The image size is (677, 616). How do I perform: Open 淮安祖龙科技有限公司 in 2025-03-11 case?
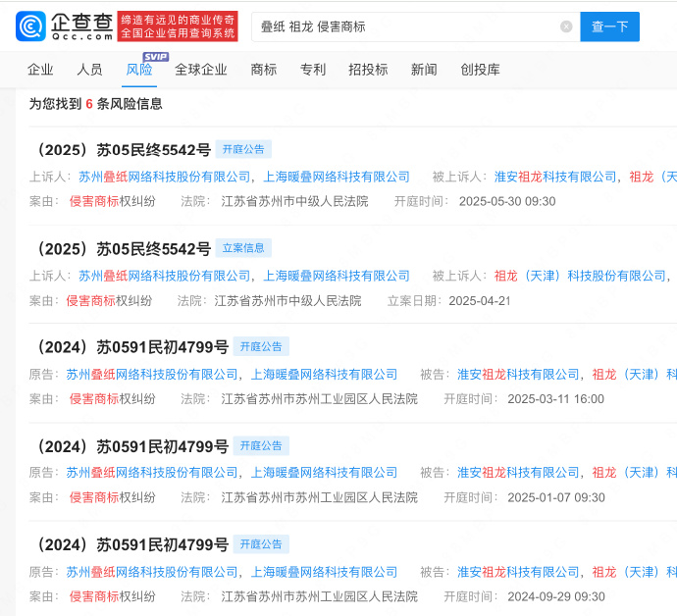click(518, 375)
